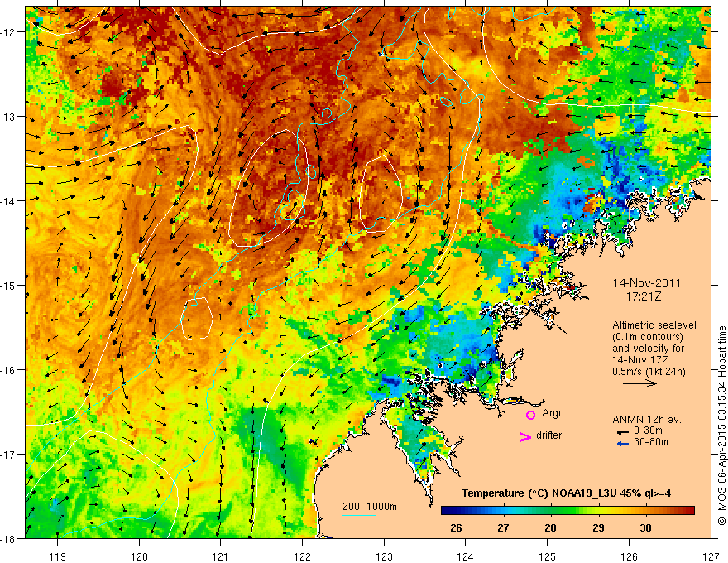This screenshot has height=563, width=728.
Task: Click the Temperature NOAA19_L3U title text
Action: coord(566,493)
